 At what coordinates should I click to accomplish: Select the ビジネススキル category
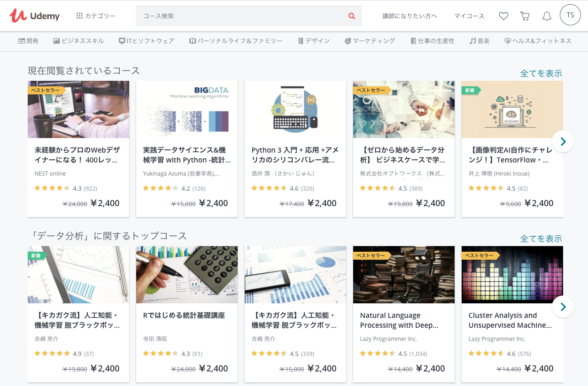pos(79,41)
